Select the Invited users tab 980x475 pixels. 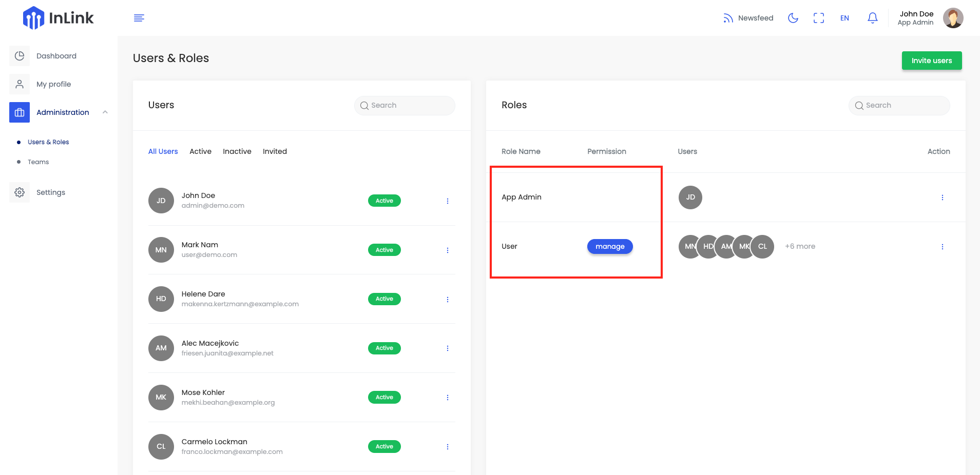(275, 151)
